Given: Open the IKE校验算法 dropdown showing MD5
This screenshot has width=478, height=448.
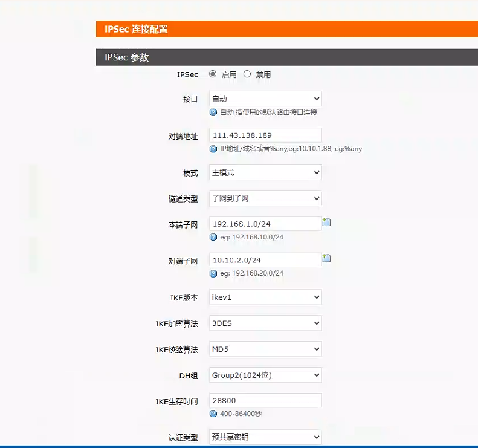Looking at the screenshot, I should point(265,349).
